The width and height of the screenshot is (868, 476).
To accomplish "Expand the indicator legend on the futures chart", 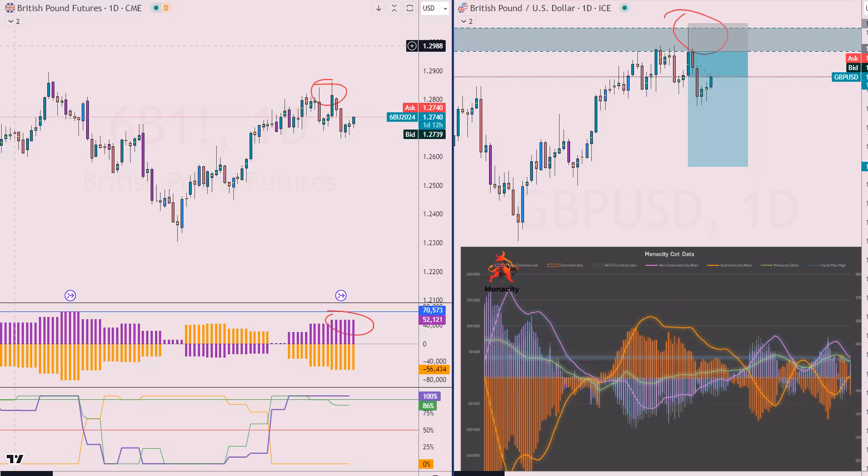I will click(13, 22).
